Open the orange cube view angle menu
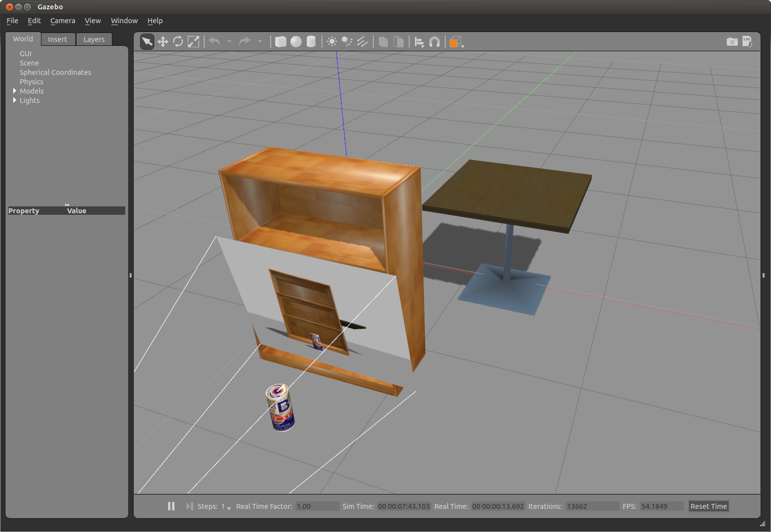The height and width of the screenshot is (532, 771). (456, 42)
